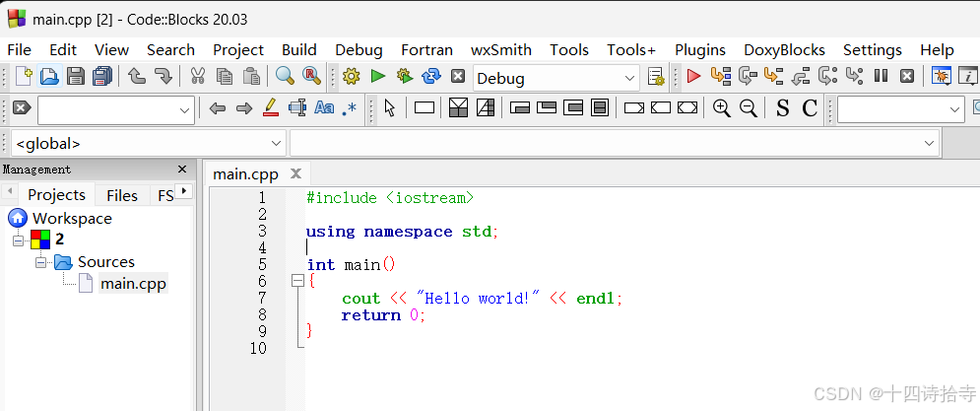Run the program with the green arrow
The height and width of the screenshot is (411, 980).
pyautogui.click(x=378, y=76)
